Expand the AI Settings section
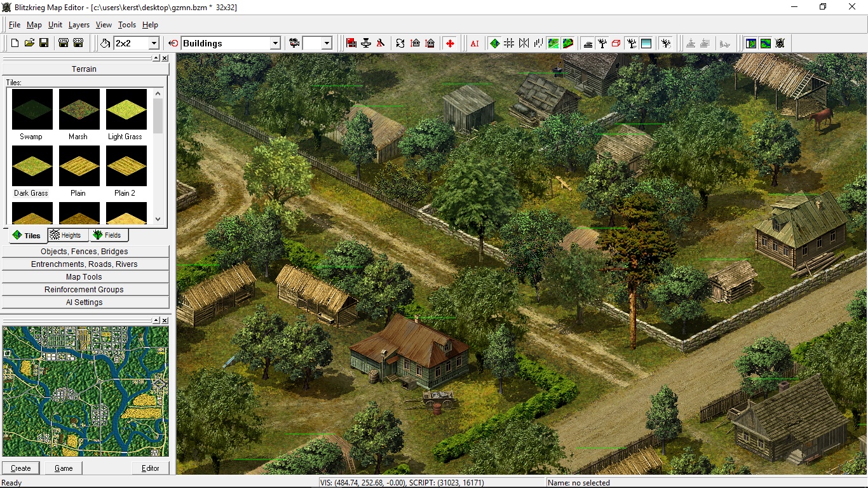This screenshot has height=488, width=868. point(85,302)
